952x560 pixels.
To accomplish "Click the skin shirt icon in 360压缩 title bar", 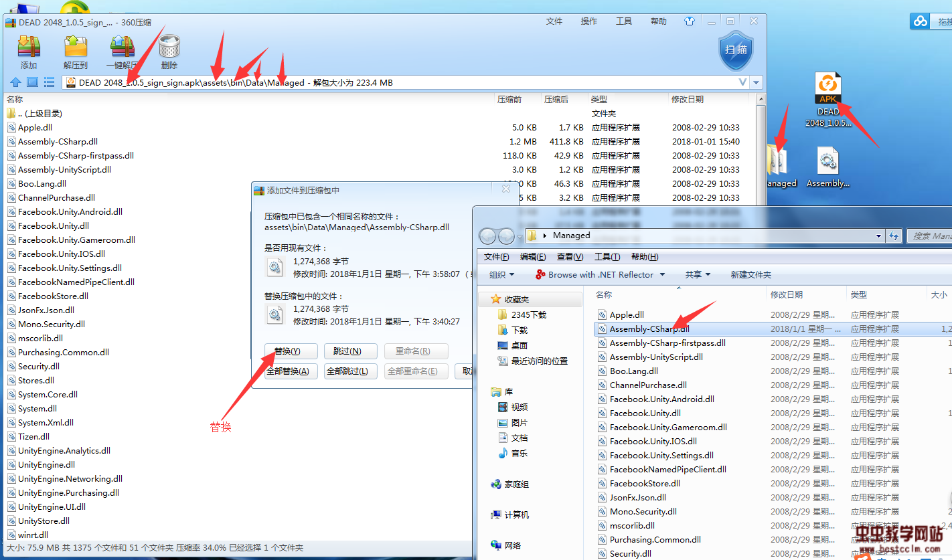I will pos(690,21).
